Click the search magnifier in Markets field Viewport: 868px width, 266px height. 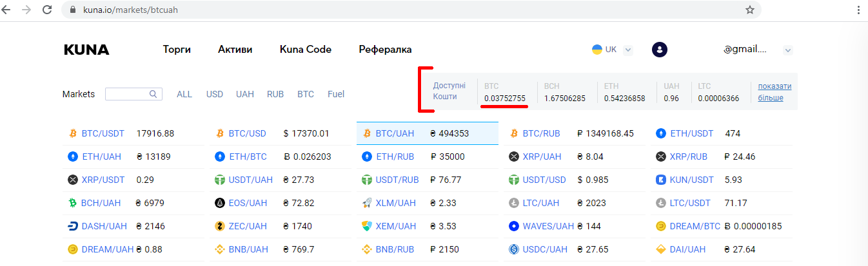(153, 94)
